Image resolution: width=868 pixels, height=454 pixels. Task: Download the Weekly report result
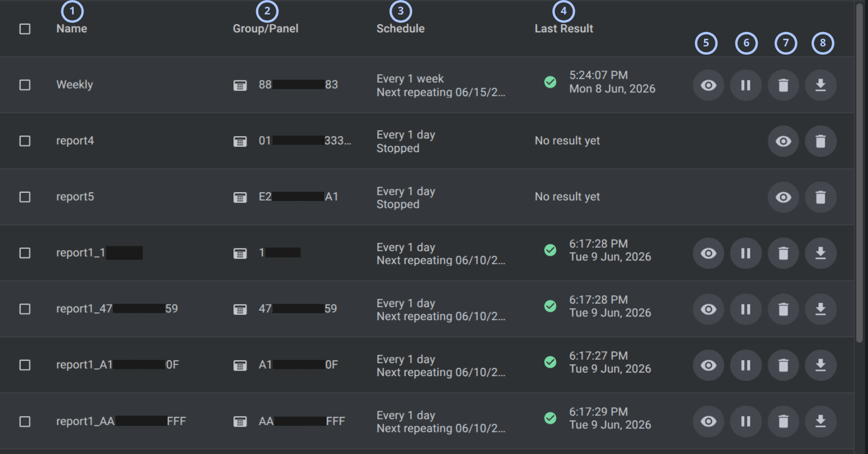pos(821,85)
